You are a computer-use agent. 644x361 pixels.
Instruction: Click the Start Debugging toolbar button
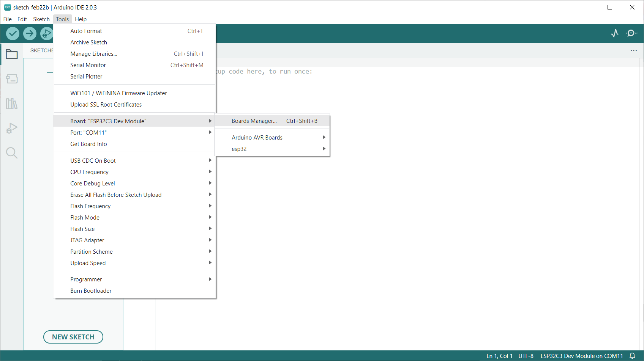[x=47, y=33]
